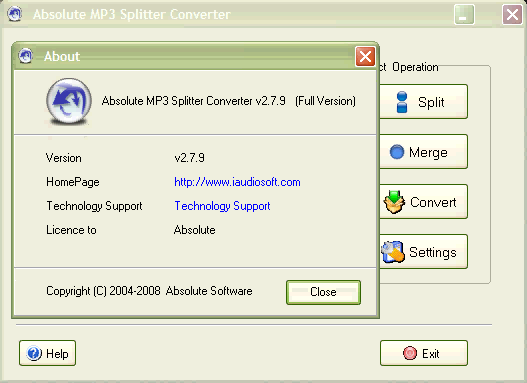Click the green arrow Convert icon
The image size is (527, 383).
[x=394, y=202]
